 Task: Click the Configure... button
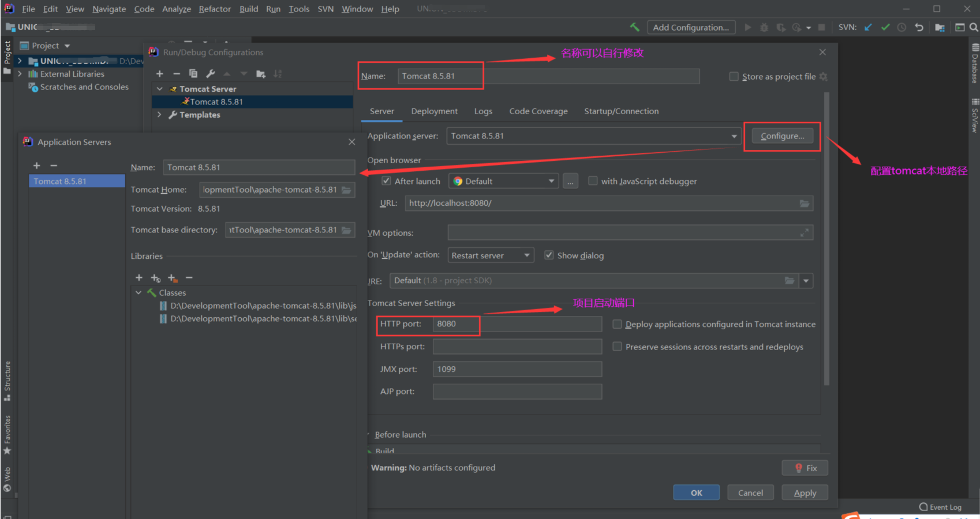[x=782, y=136]
